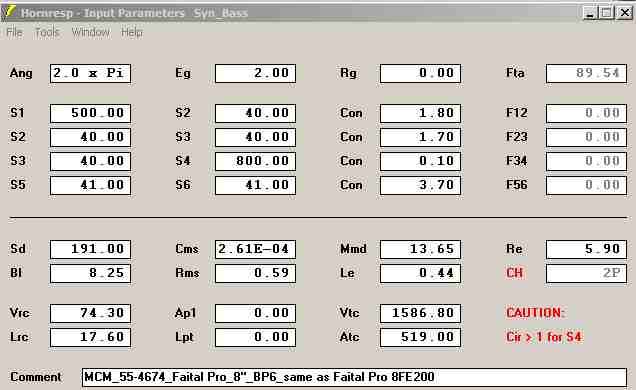The width and height of the screenshot is (636, 390).
Task: Click the S4 label
Action: [x=183, y=161]
